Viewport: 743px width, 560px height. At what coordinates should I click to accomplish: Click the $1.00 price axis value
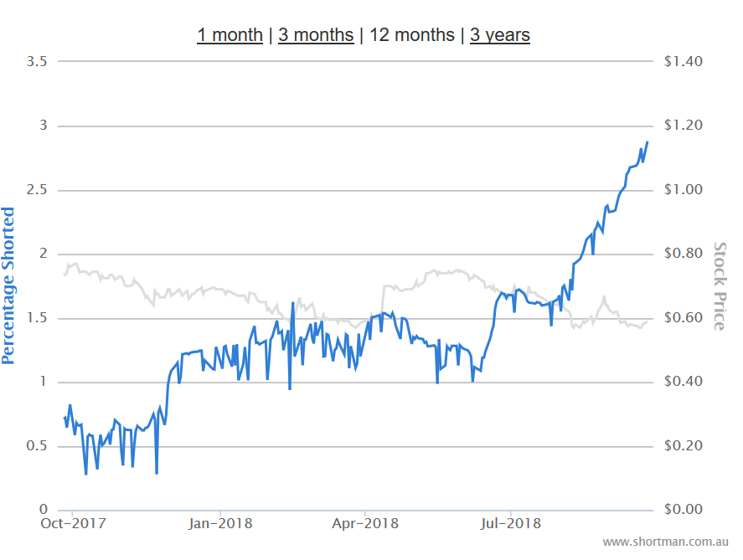pos(684,189)
